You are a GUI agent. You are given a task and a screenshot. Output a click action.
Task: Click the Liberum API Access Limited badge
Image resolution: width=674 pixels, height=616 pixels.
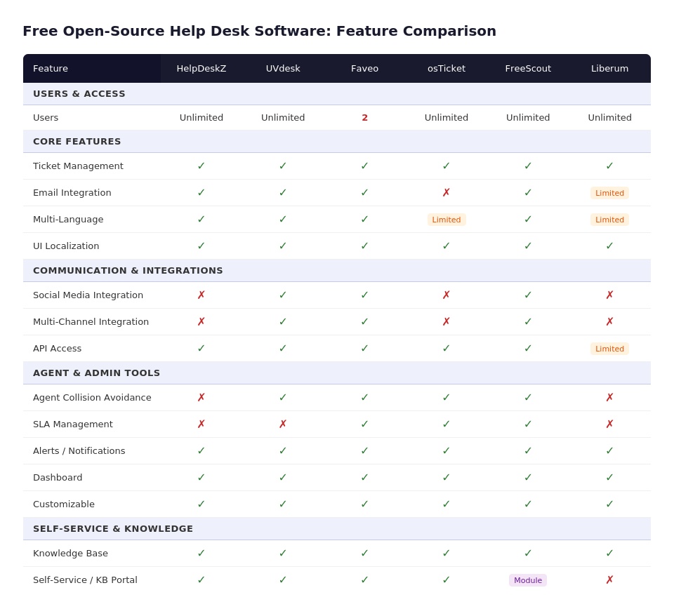pos(609,349)
